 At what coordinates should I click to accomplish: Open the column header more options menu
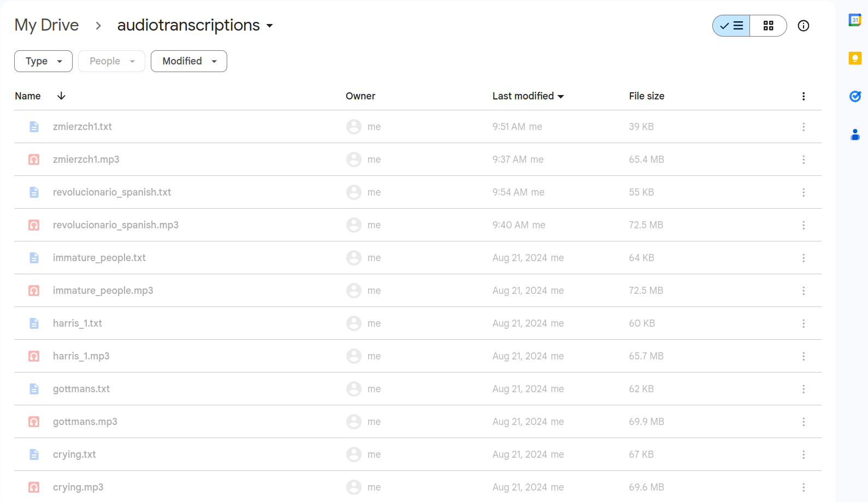(x=803, y=96)
